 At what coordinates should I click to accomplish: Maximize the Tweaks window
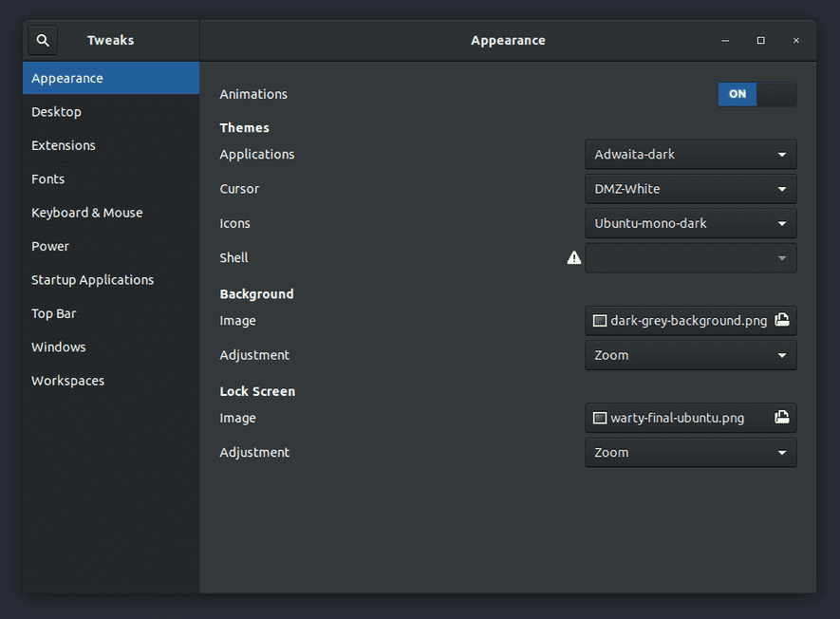point(760,41)
